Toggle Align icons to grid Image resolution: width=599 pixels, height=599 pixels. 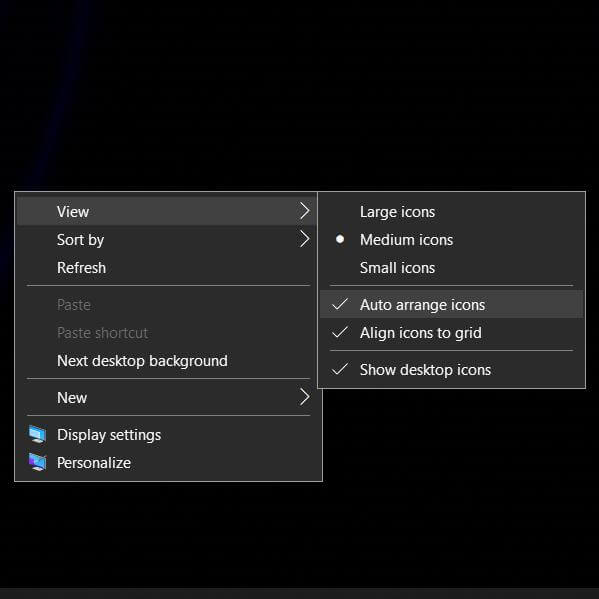[x=452, y=333]
